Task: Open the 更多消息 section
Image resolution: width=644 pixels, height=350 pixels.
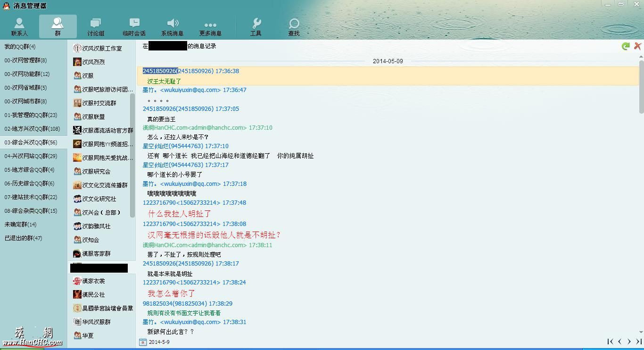Action: click(210, 27)
